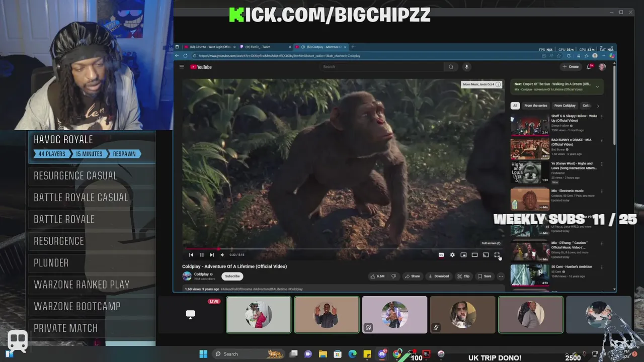Viewport: 644px width, 362px height.
Task: Download the video
Action: pos(438,276)
